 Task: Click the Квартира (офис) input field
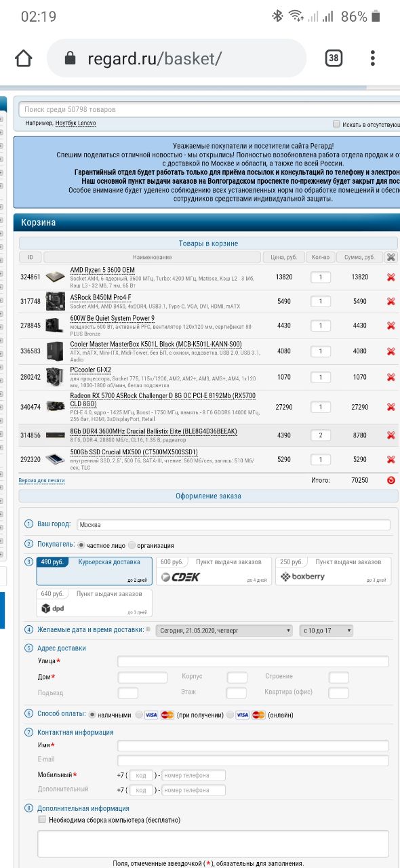click(338, 693)
